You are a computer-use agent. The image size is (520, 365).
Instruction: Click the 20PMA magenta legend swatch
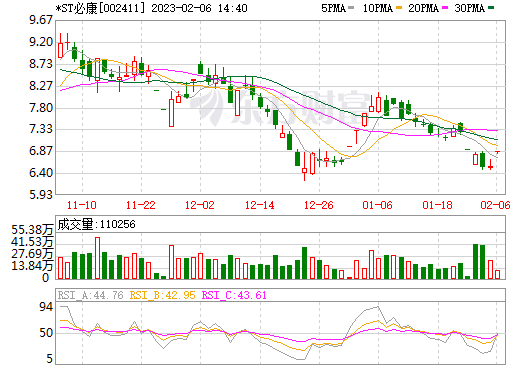[x=445, y=7]
